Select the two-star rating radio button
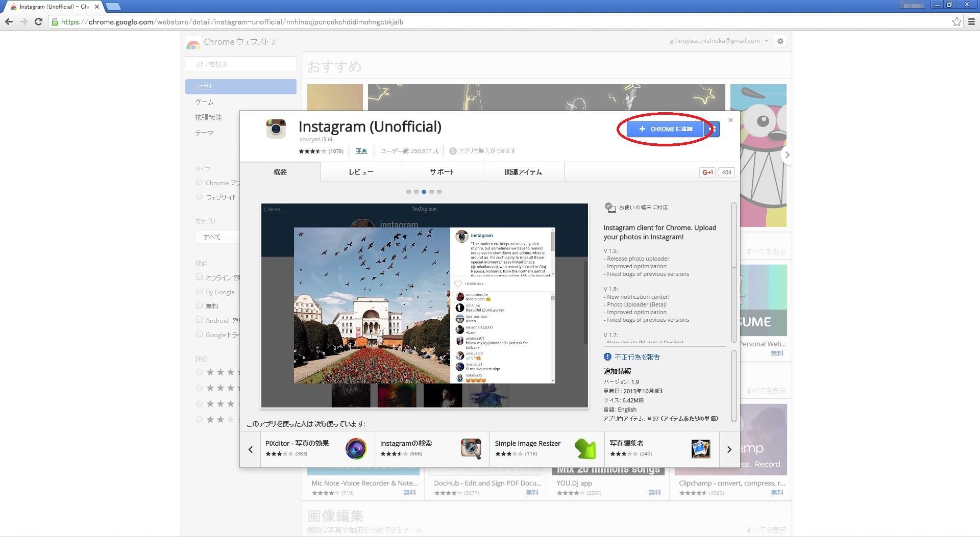The height and width of the screenshot is (537, 980). pyautogui.click(x=199, y=420)
